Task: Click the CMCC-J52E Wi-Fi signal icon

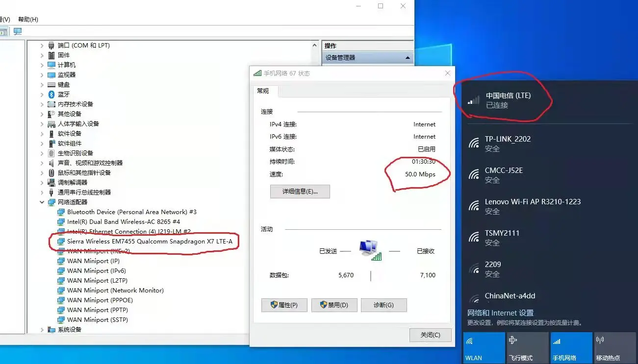Action: point(474,174)
